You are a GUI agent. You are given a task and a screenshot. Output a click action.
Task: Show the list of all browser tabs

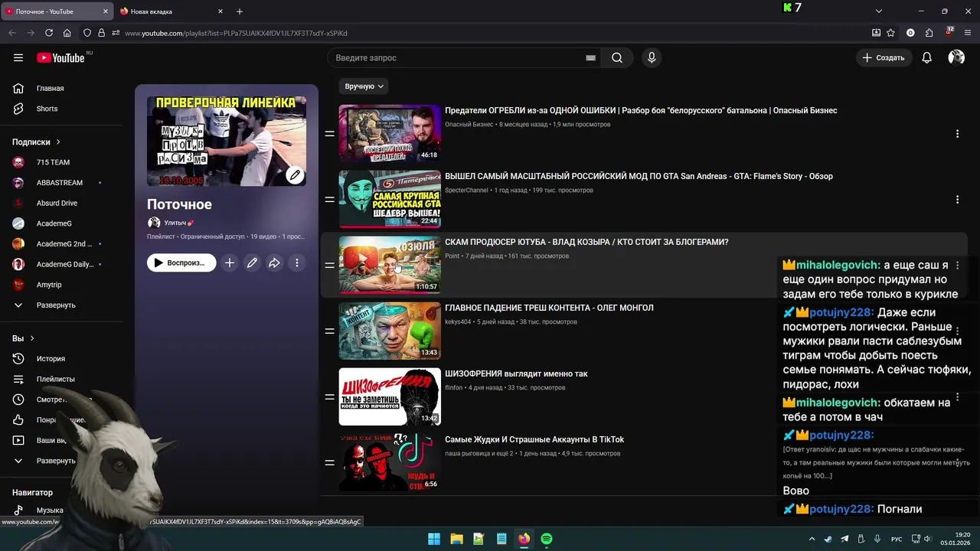879,11
